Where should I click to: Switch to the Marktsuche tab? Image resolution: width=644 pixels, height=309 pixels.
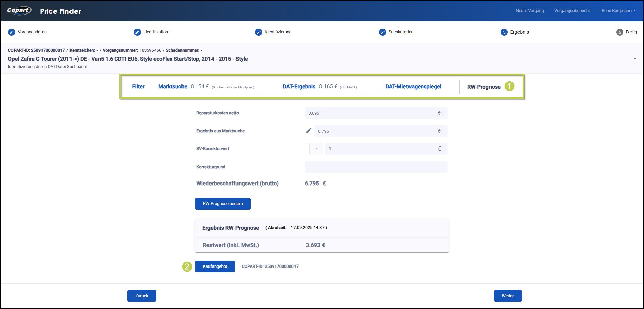(x=172, y=87)
